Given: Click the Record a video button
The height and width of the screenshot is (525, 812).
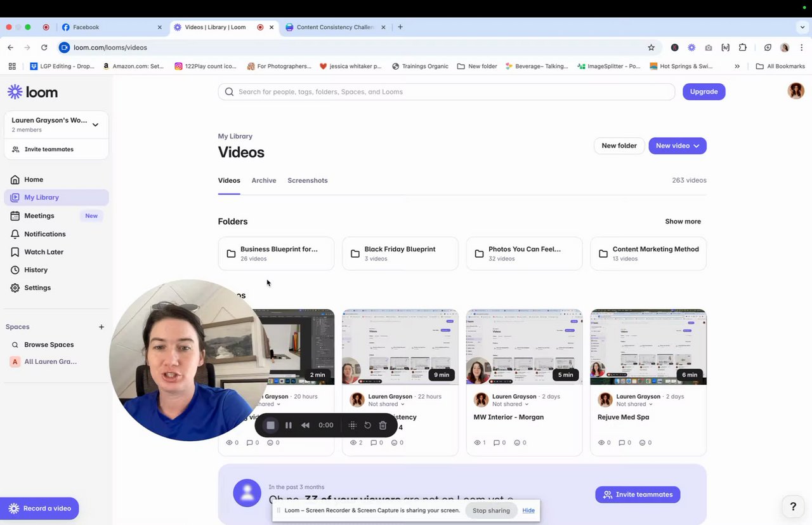Looking at the screenshot, I should [x=39, y=508].
